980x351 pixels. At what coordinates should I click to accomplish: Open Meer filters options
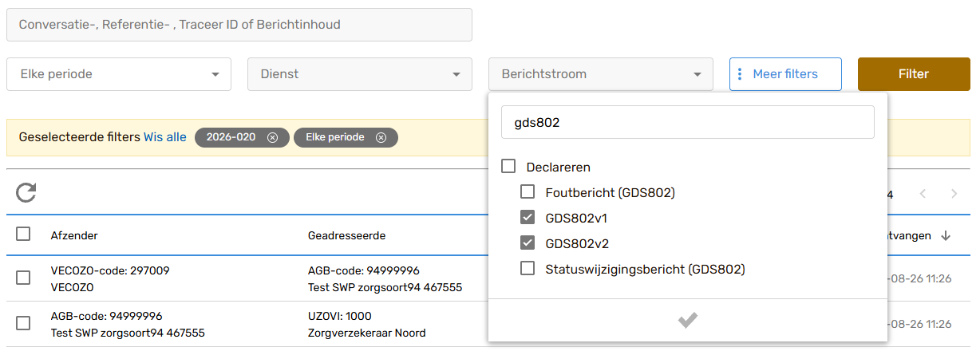pos(785,74)
